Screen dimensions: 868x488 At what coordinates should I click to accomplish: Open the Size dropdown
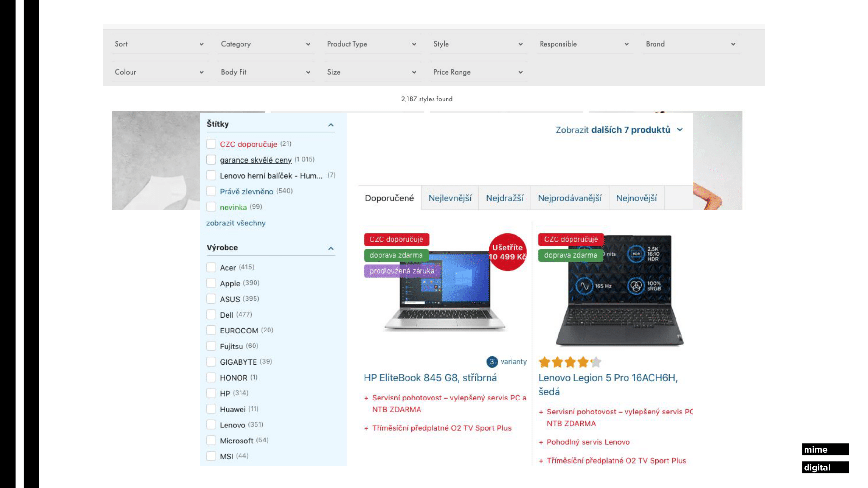click(372, 72)
